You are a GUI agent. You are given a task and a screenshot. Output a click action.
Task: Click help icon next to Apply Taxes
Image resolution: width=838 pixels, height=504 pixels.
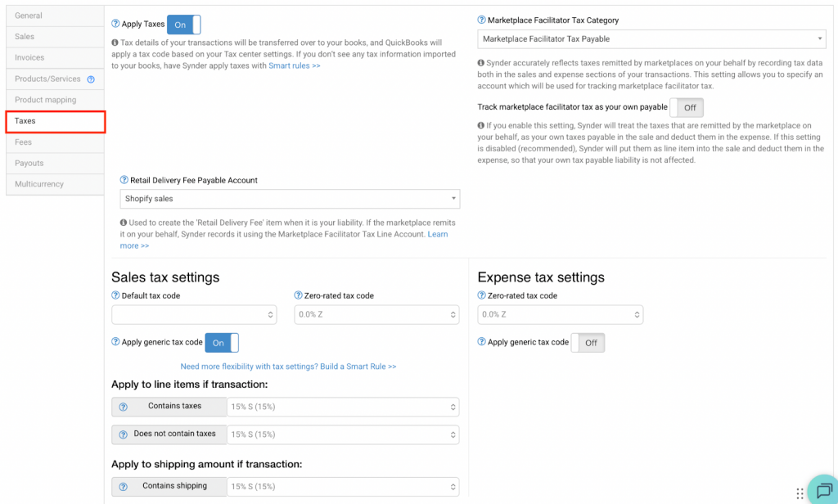point(115,25)
